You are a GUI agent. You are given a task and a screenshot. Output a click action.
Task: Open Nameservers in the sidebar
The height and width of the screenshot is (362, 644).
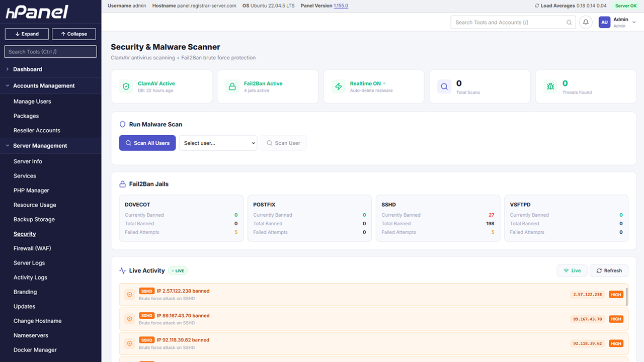point(31,335)
